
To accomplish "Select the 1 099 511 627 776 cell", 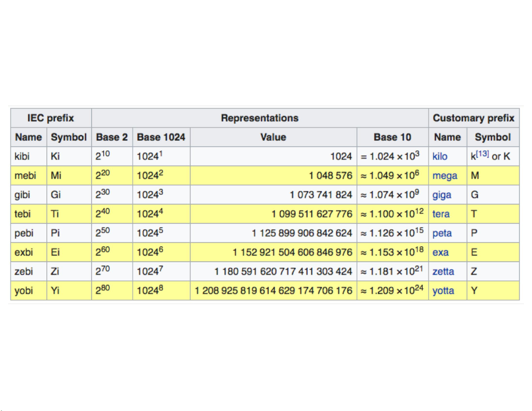I will pos(311,214).
